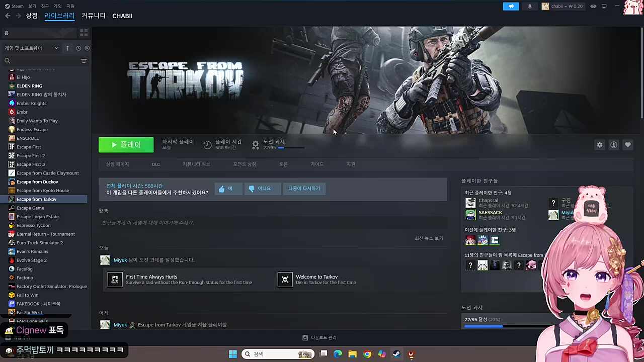This screenshot has height=362, width=644.
Task: Click the Steam icon on taskbar
Action: coord(396,354)
